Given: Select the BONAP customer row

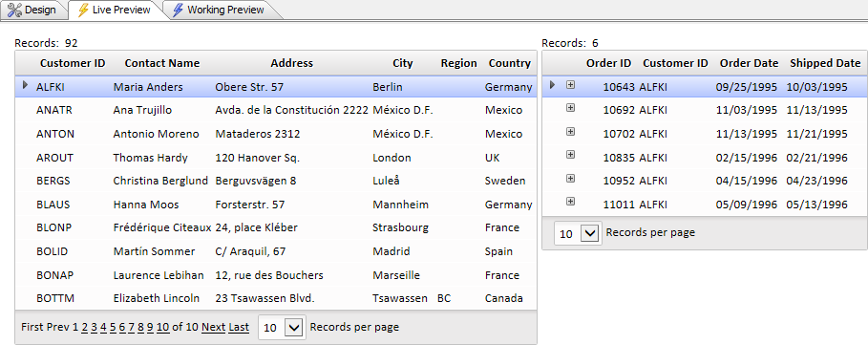Looking at the screenshot, I should [276, 275].
